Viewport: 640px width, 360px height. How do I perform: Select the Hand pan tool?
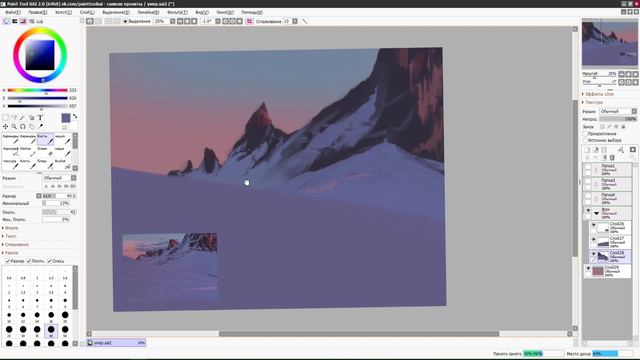click(x=31, y=127)
